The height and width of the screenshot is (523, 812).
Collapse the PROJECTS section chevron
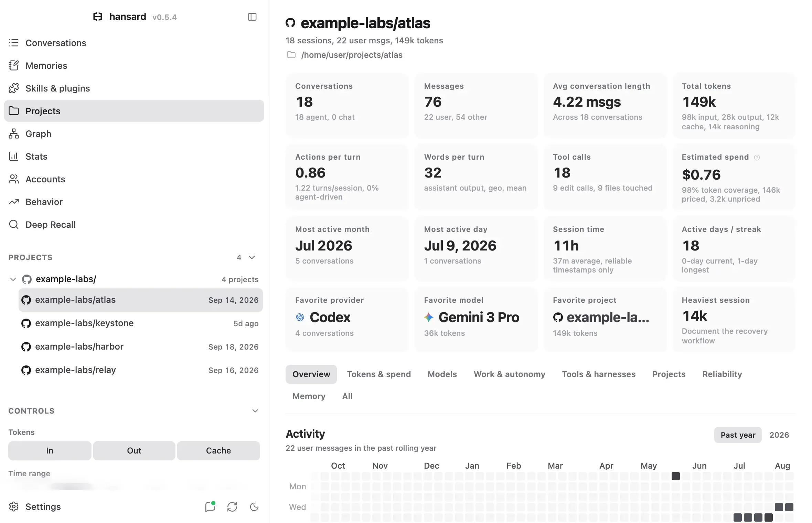click(252, 257)
